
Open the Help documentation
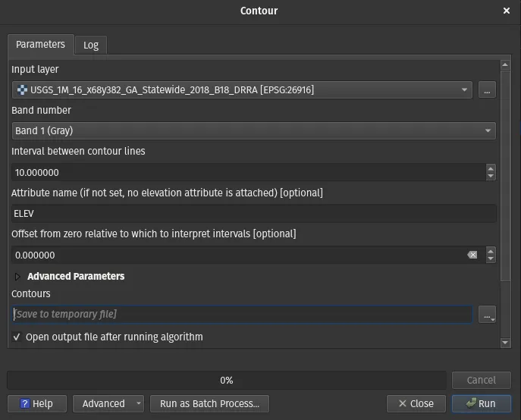click(36, 404)
